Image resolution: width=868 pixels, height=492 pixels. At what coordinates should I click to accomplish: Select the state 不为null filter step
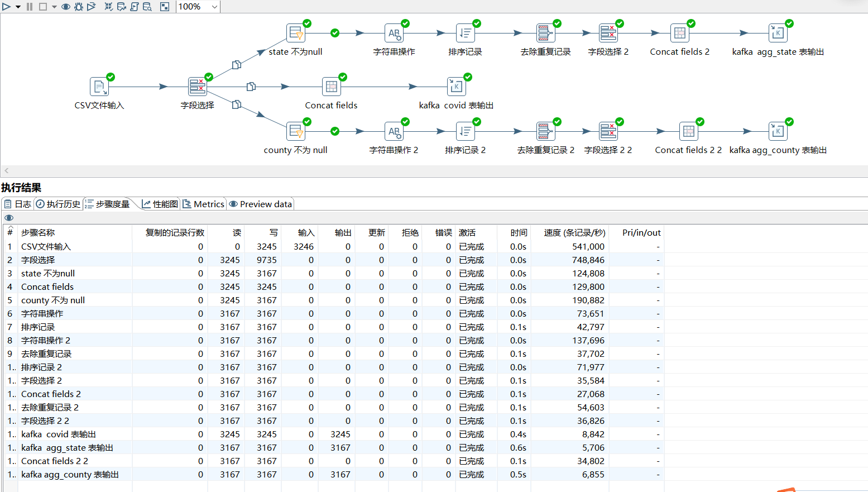pos(295,33)
